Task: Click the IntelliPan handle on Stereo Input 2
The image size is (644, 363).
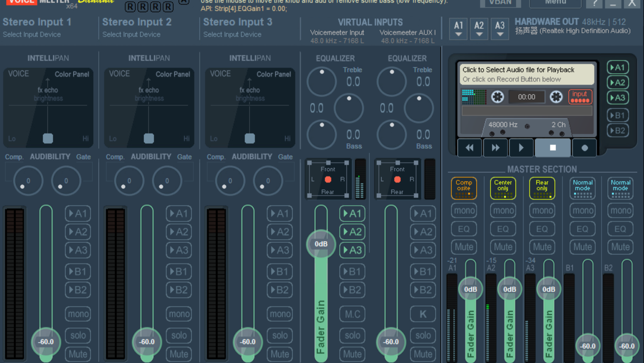Action: coord(149,138)
